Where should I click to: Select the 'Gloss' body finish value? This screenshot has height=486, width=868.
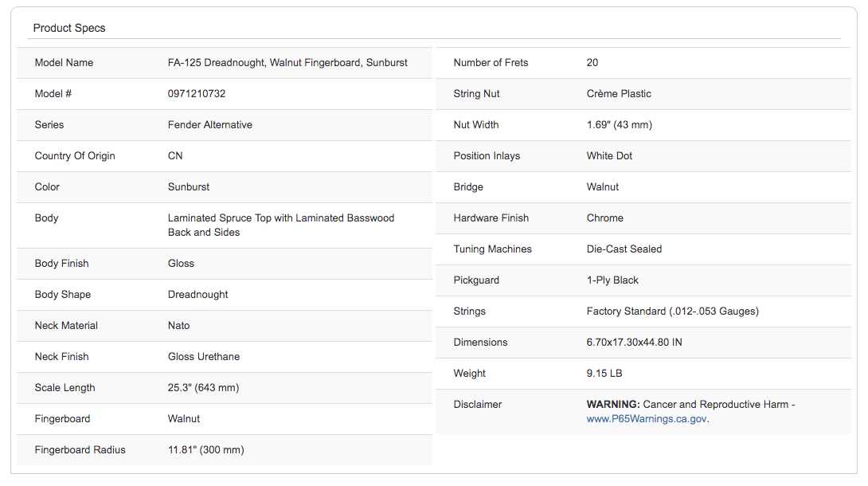tap(181, 264)
